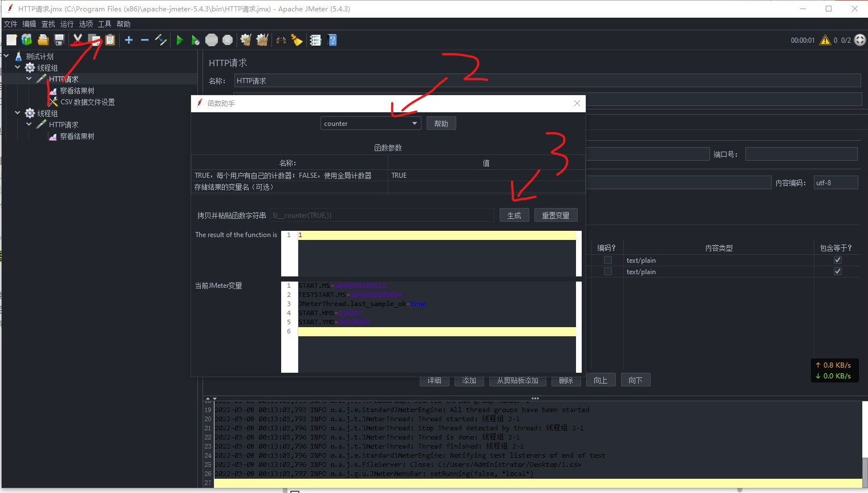
Task: Stop the test with STOP icon
Action: [212, 40]
